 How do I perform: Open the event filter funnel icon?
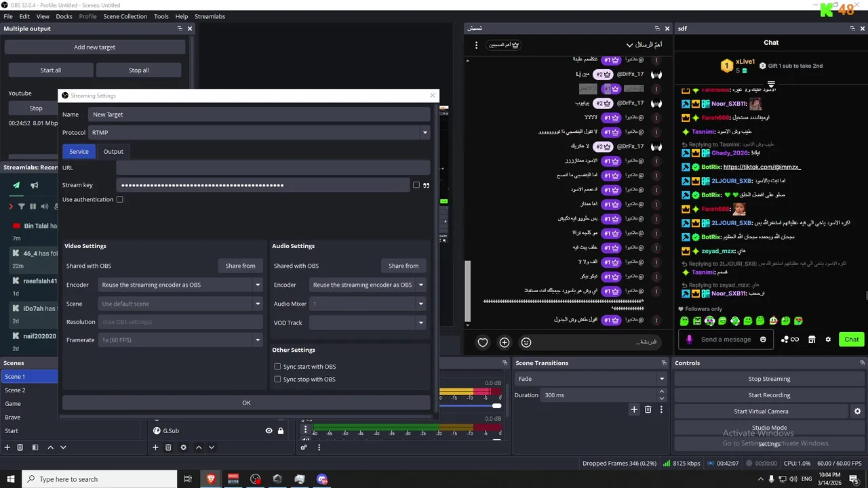point(21,206)
